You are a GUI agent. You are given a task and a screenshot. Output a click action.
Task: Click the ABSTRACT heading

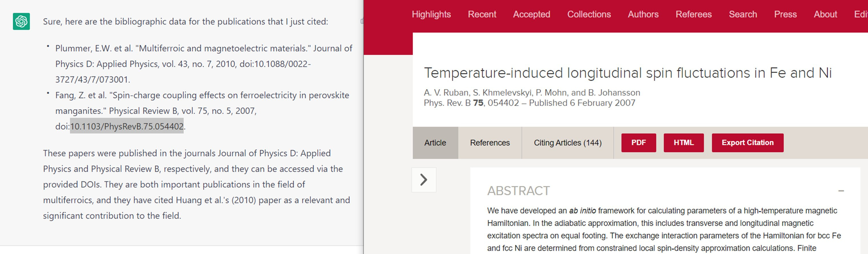[x=518, y=191]
